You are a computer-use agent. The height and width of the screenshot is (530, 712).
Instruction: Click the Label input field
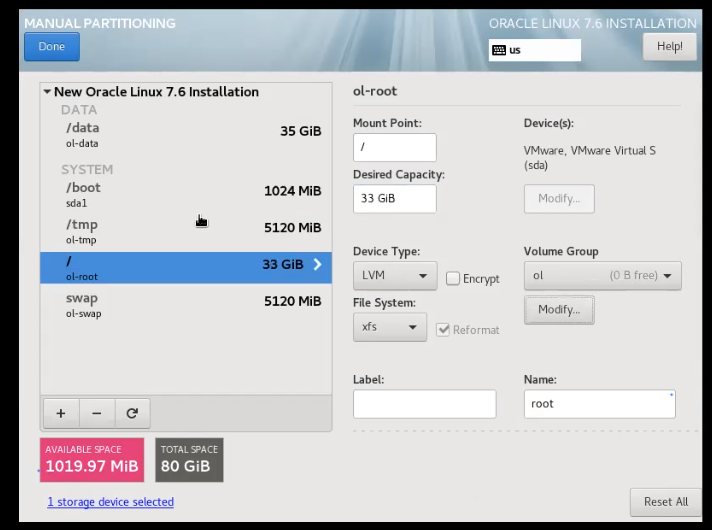pos(425,404)
